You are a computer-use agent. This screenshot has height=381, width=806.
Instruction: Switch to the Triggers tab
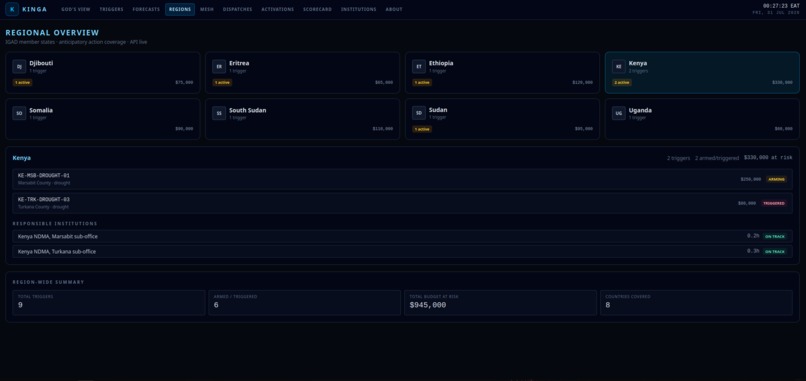[112, 9]
